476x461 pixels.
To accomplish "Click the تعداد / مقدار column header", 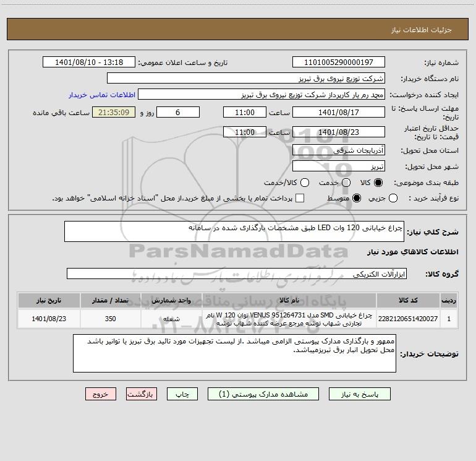I will (111, 300).
